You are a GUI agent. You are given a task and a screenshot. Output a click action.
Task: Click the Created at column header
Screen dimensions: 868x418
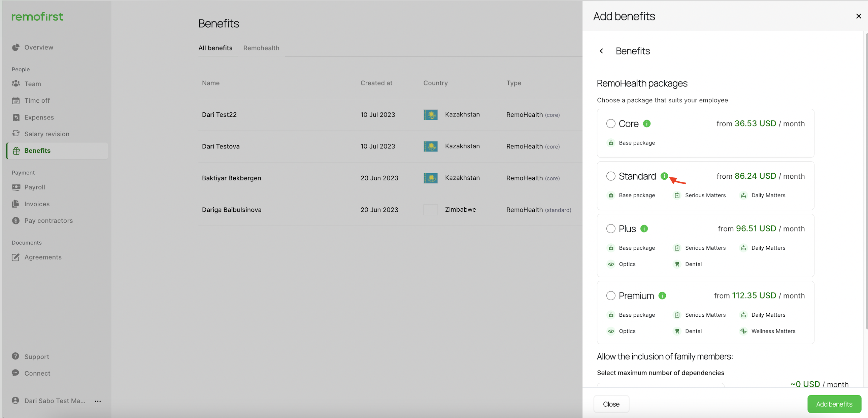click(376, 83)
